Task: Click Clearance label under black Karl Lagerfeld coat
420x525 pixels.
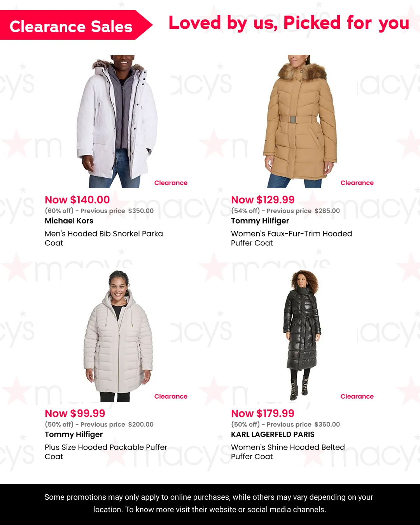Action: (x=357, y=396)
